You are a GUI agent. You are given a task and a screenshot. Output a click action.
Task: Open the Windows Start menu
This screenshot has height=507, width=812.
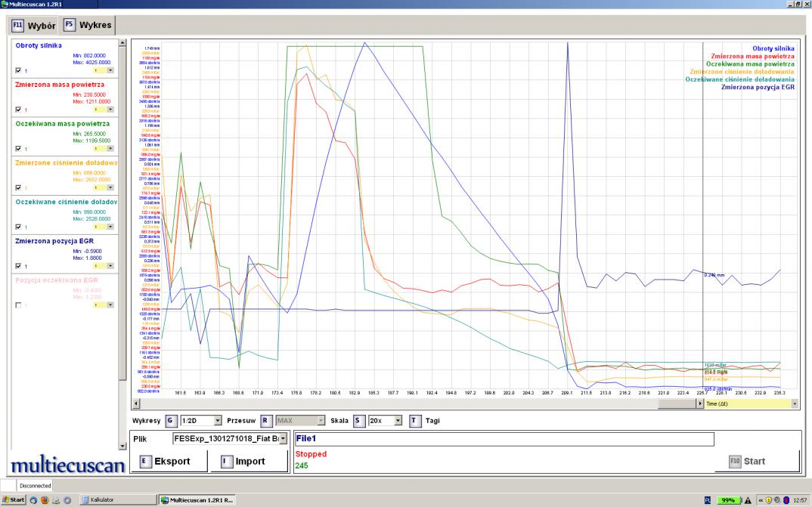[15, 499]
